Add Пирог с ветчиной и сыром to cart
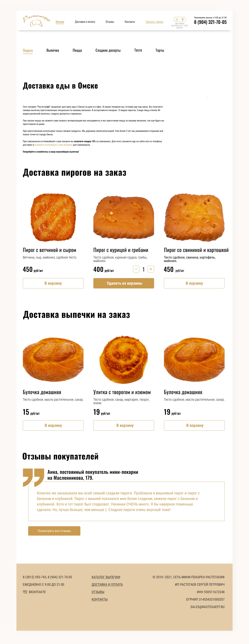 click(x=53, y=283)
